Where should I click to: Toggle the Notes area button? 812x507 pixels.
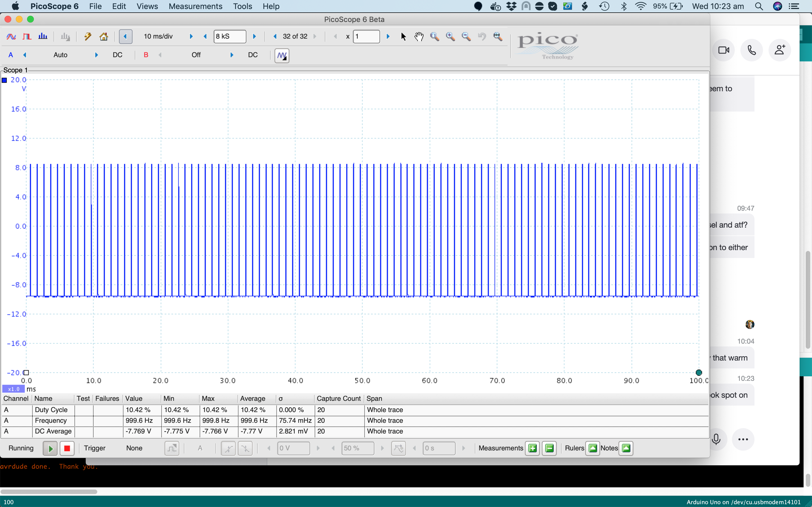[x=626, y=448]
